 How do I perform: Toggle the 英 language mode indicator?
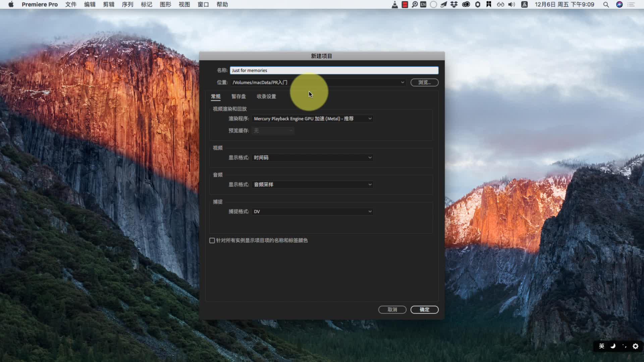(602, 346)
